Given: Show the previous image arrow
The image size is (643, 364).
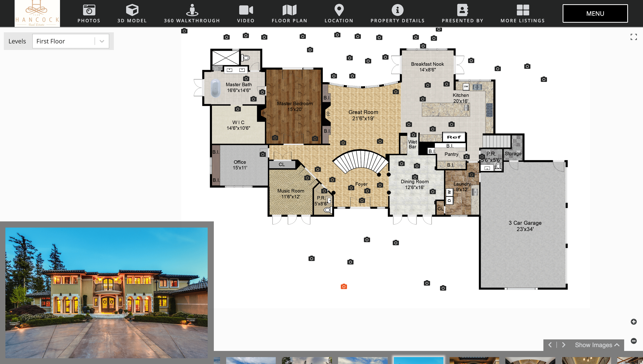Looking at the screenshot, I should 550,345.
